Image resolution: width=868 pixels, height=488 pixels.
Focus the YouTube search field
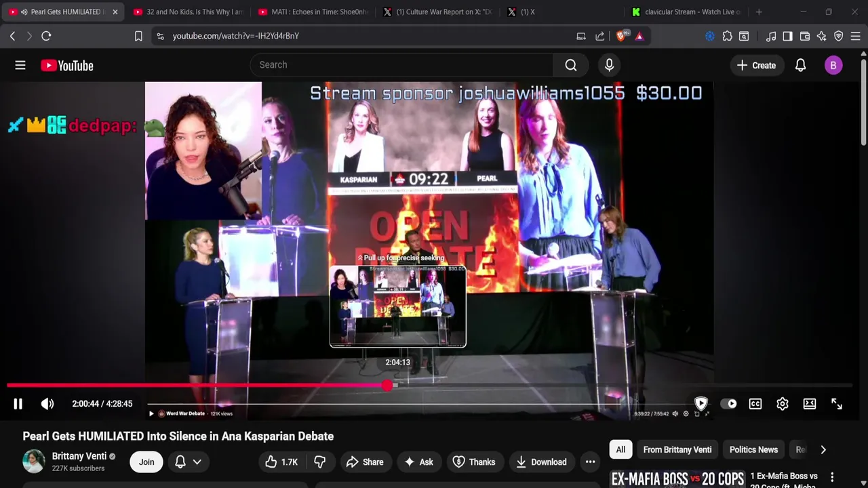pos(402,65)
